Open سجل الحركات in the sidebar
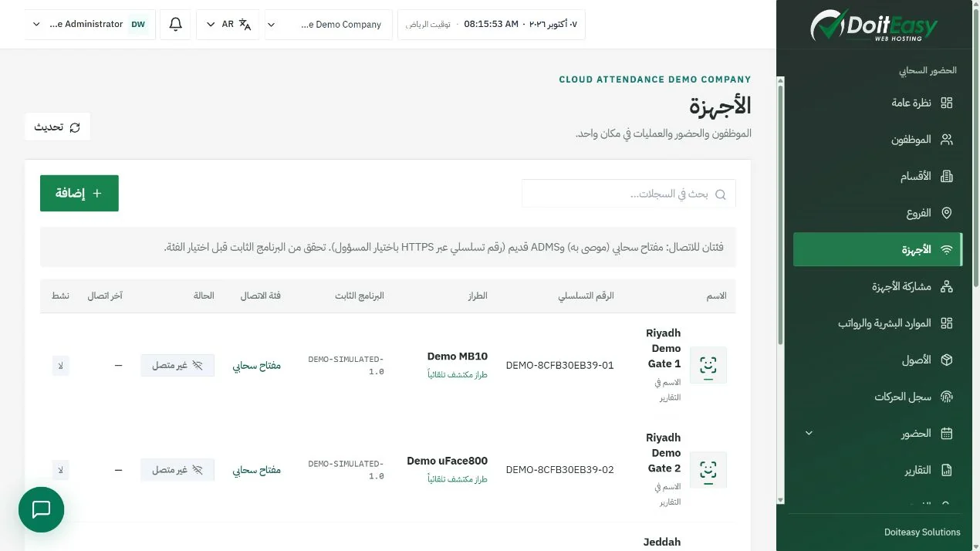The width and height of the screenshot is (980, 551). (878, 397)
